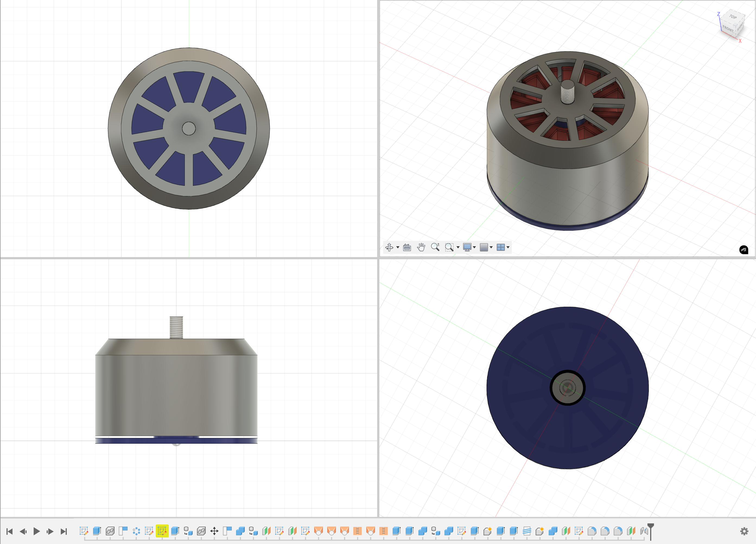
Task: Activate the Pan hand tool
Action: tap(421, 247)
